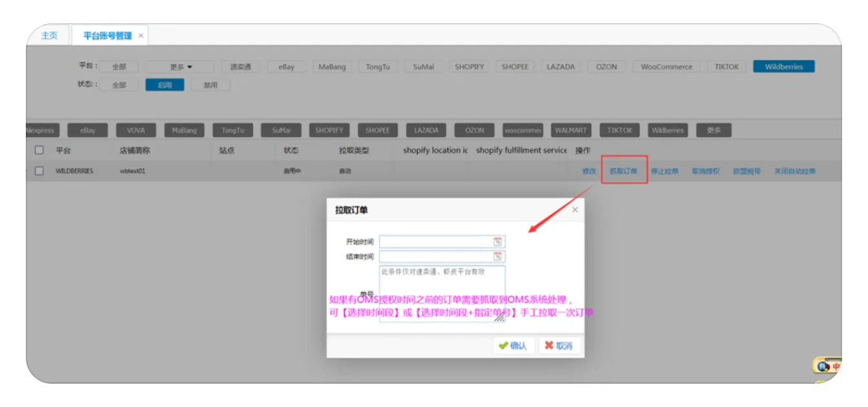Confirm the order pull with 确认
868x407 pixels.
pyautogui.click(x=513, y=346)
